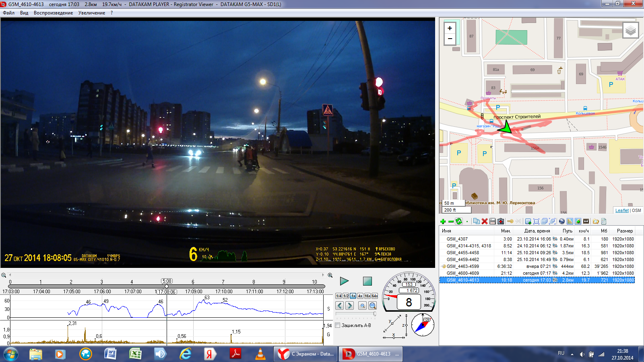Open the Файл menu
The height and width of the screenshot is (362, 644).
tap(8, 13)
